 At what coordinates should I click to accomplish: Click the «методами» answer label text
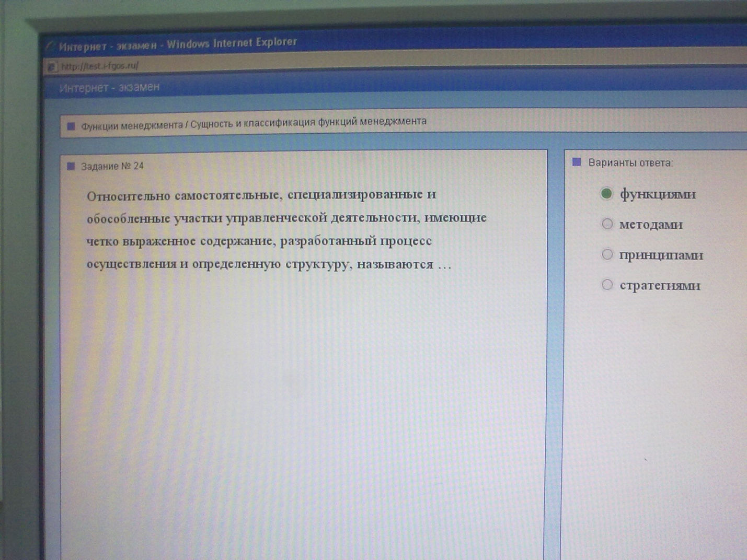651,225
